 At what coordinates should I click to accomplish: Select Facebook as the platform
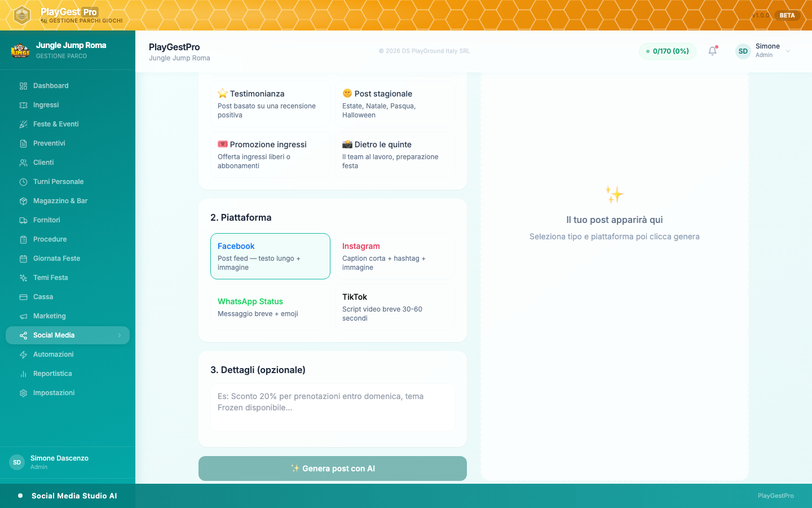tap(270, 256)
